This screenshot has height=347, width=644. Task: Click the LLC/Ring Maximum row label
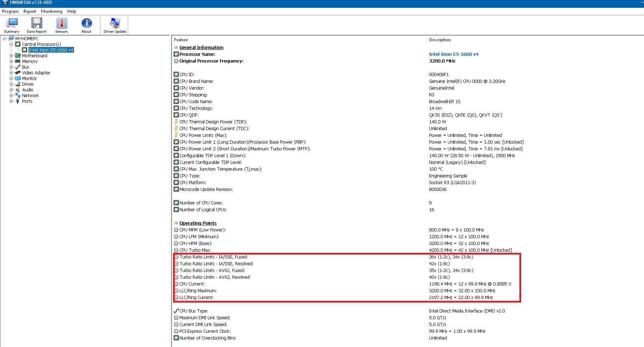(x=198, y=290)
